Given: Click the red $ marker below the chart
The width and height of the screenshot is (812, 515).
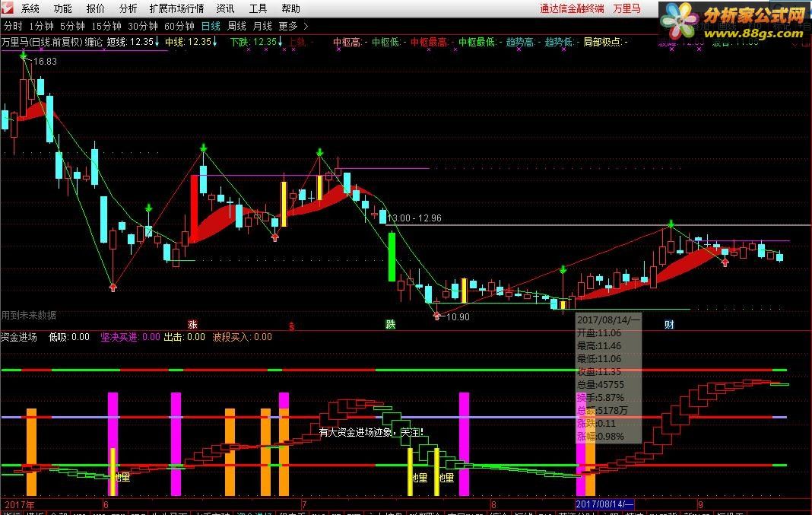Looking at the screenshot, I should 291,326.
